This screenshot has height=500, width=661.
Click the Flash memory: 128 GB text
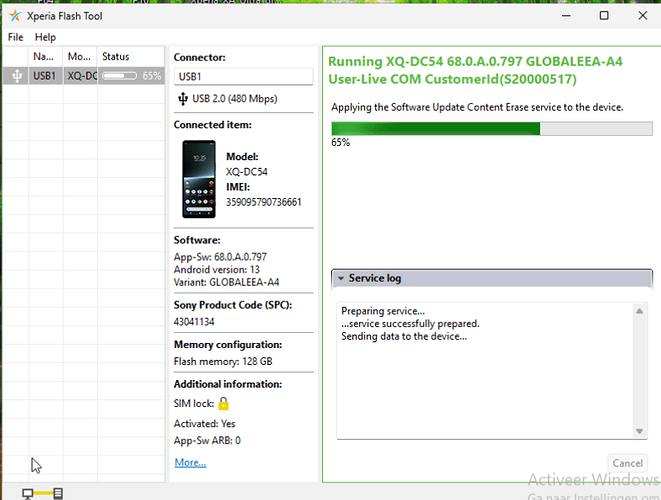coord(223,361)
